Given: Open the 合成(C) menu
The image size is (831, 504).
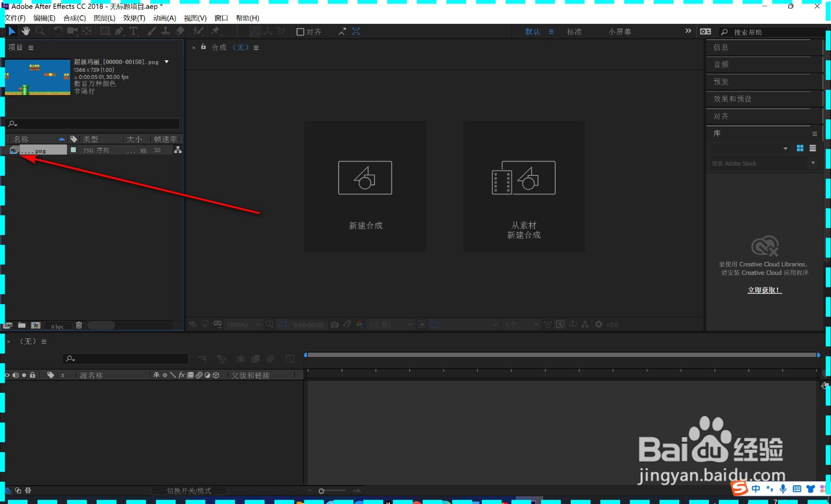Looking at the screenshot, I should click(x=75, y=18).
